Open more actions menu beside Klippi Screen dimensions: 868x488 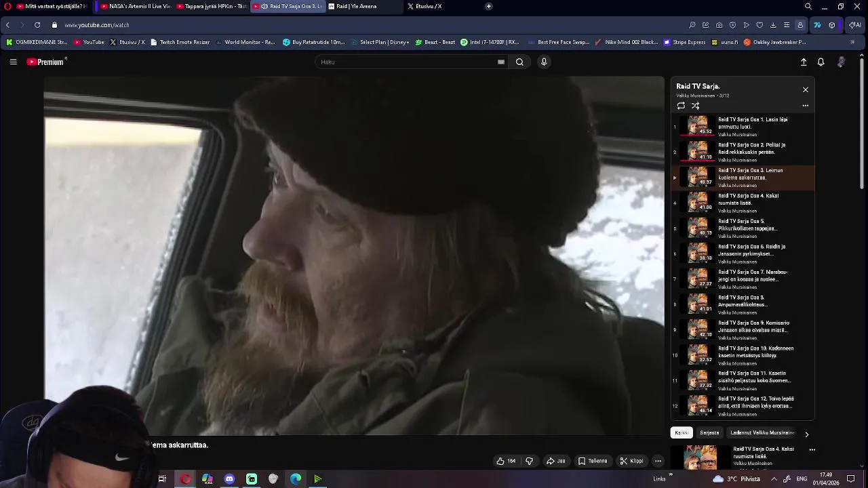point(658,461)
